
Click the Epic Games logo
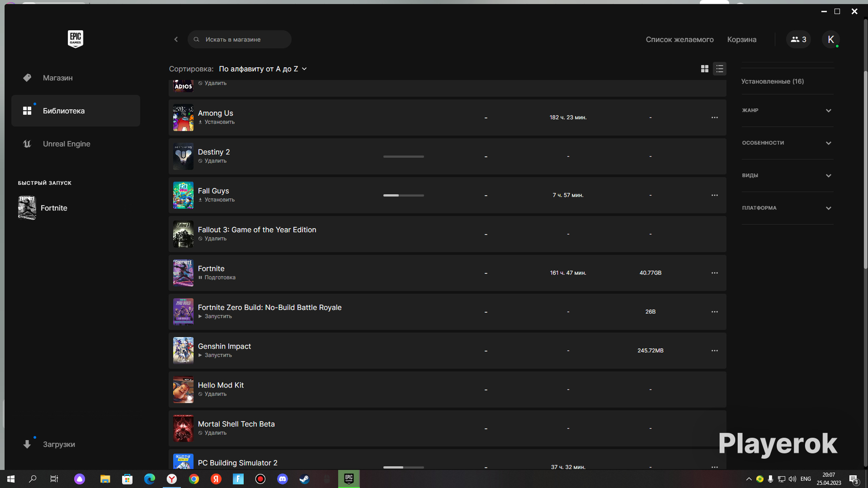click(x=75, y=39)
